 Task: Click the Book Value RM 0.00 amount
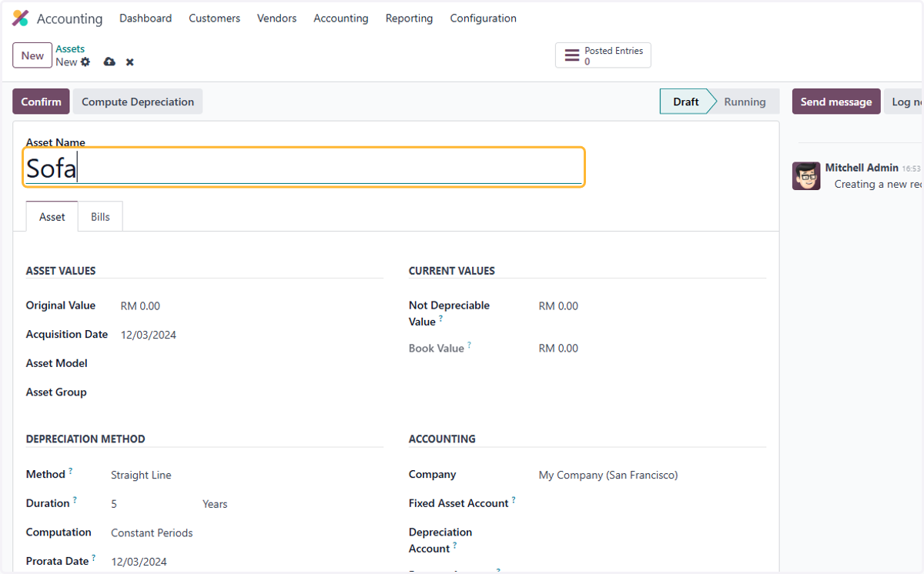558,349
